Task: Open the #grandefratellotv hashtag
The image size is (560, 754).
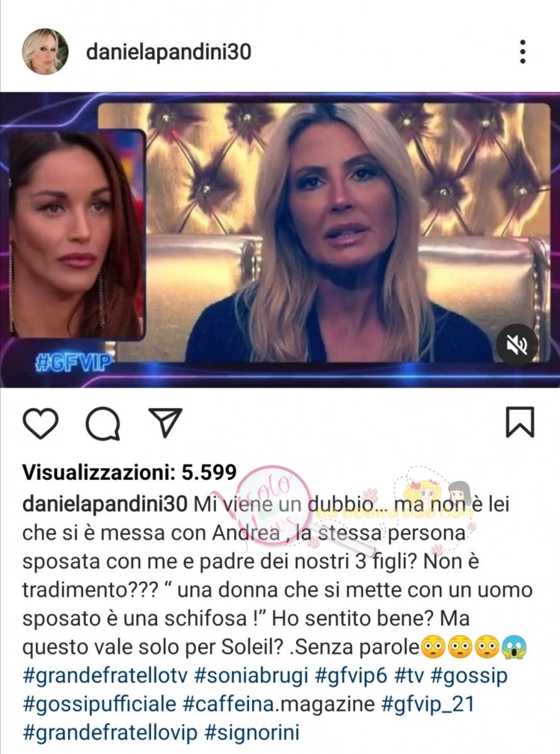Action: (x=104, y=675)
